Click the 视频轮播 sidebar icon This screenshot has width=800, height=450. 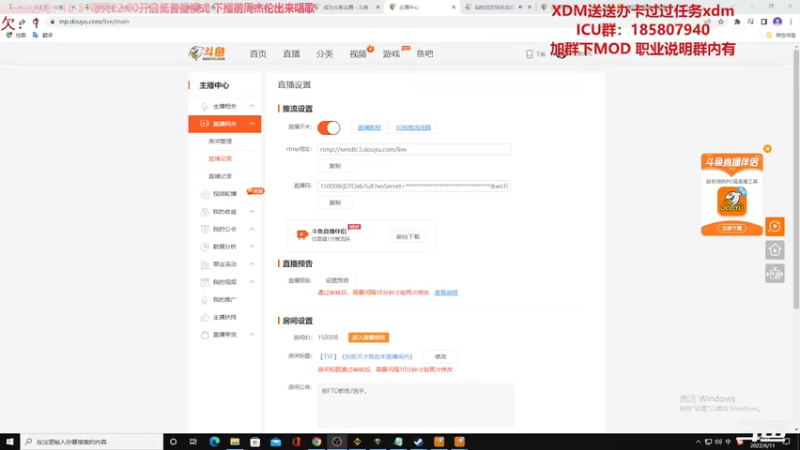click(x=205, y=194)
